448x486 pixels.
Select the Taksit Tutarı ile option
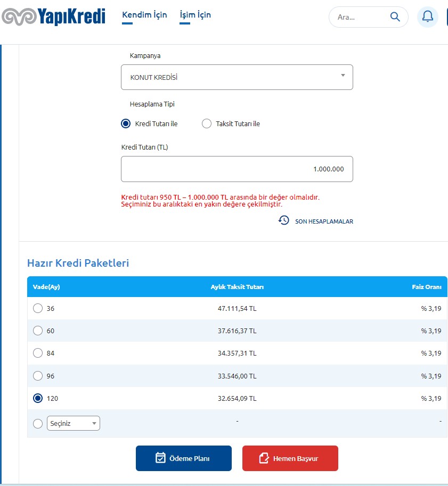(207, 123)
